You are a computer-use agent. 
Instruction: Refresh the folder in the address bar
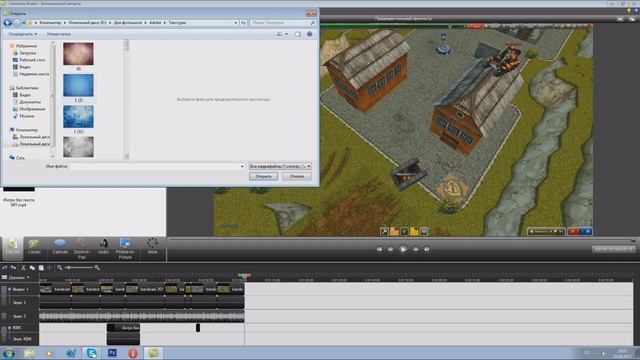(243, 23)
